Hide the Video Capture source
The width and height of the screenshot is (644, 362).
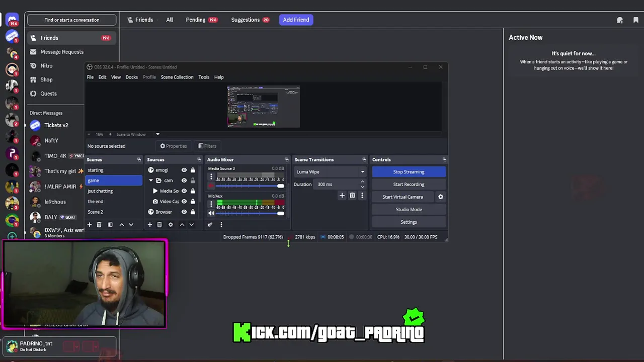pyautogui.click(x=184, y=202)
